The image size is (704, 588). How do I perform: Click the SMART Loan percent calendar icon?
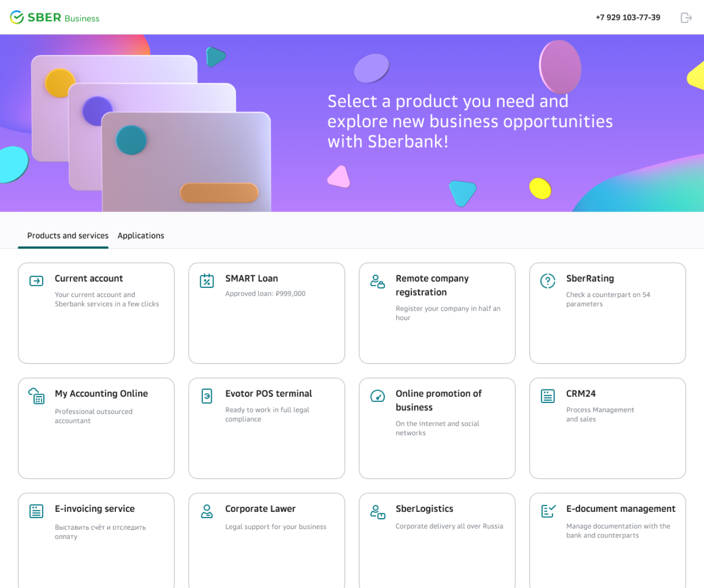click(x=207, y=281)
